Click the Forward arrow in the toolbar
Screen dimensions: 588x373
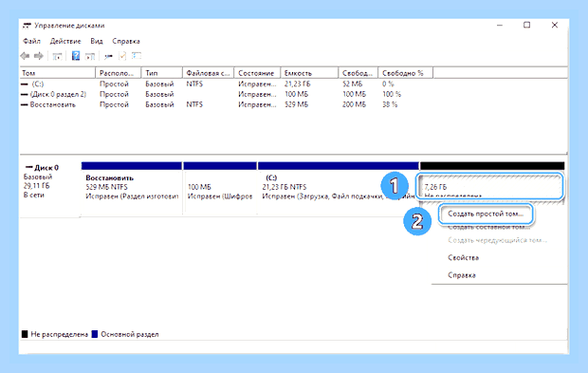pyautogui.click(x=39, y=56)
